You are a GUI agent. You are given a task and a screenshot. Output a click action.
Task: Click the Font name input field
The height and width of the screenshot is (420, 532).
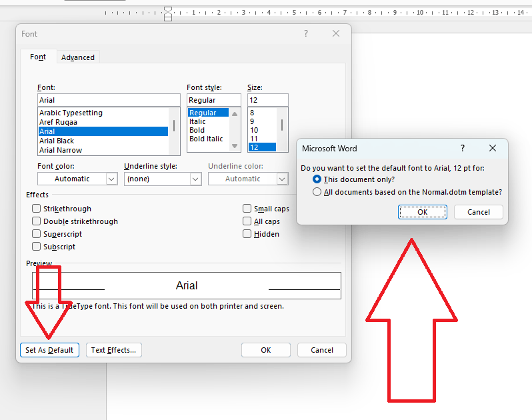[x=109, y=100]
